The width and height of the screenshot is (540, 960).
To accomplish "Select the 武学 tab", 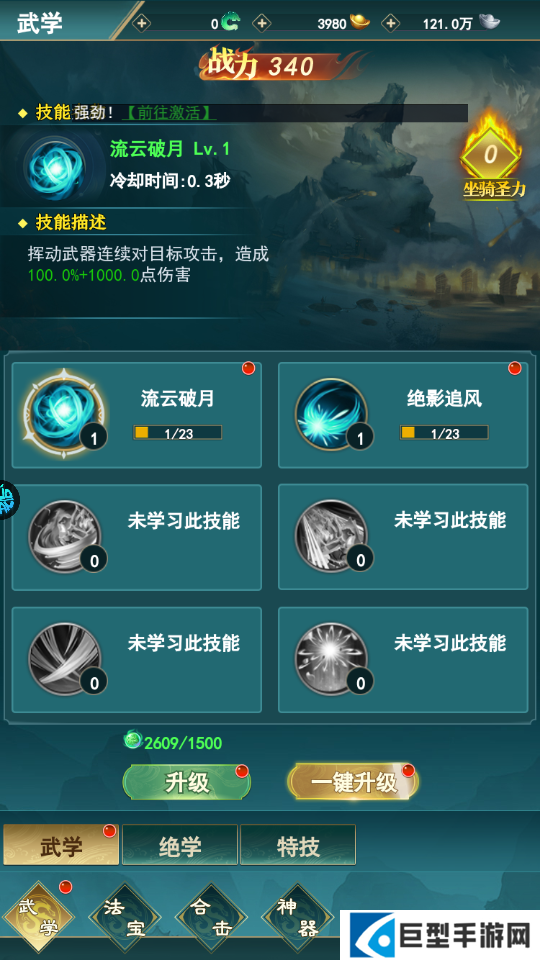I will [61, 846].
